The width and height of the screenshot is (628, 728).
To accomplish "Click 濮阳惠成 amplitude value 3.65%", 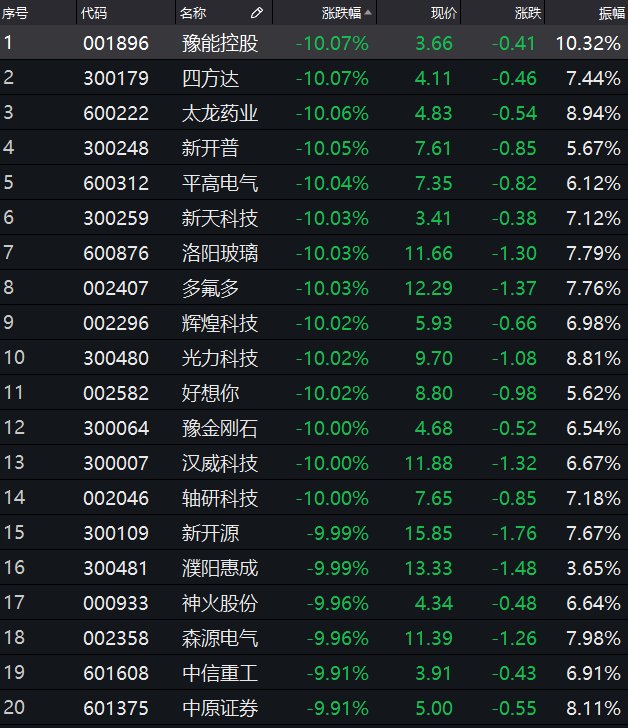I will (x=593, y=568).
